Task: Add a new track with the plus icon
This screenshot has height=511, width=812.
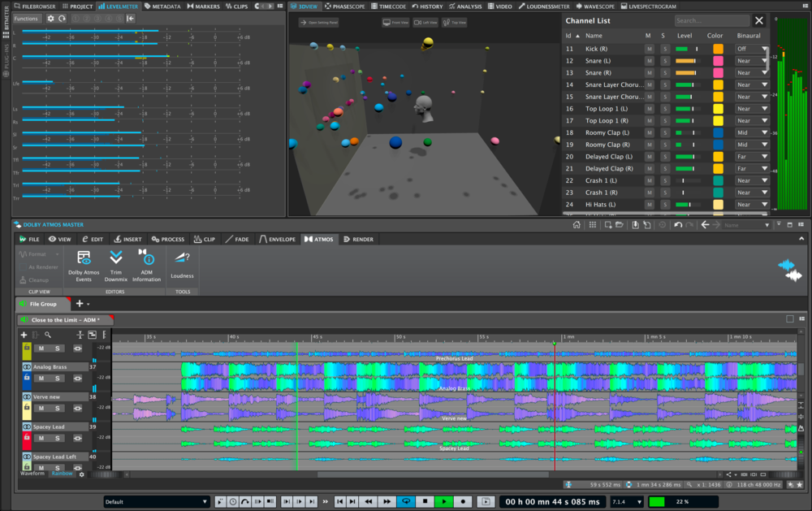Action: (24, 334)
